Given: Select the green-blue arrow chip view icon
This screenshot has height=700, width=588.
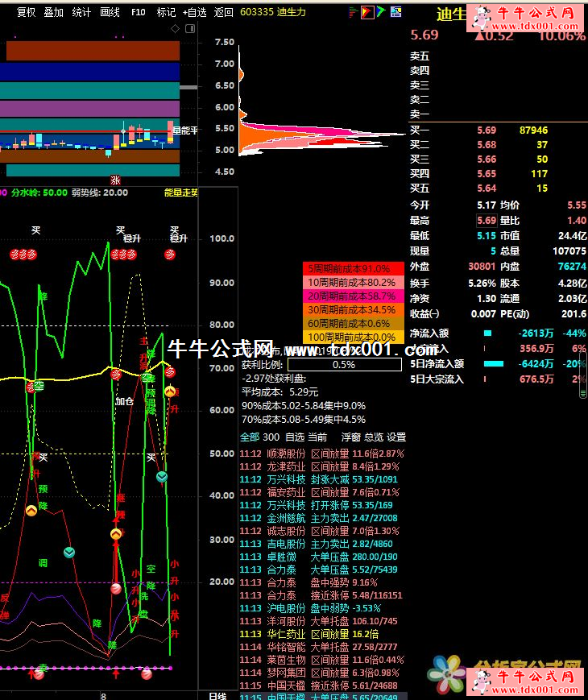Looking at the screenshot, I should [x=381, y=12].
